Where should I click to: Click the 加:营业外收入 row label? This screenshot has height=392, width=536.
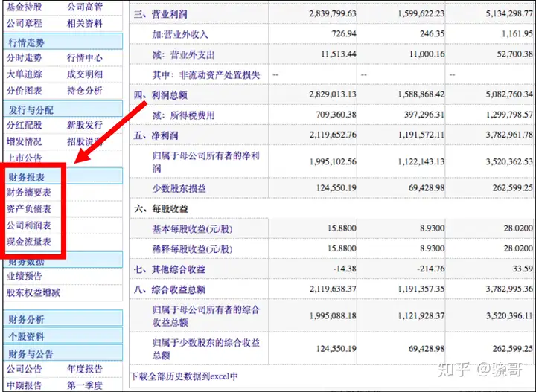point(180,34)
